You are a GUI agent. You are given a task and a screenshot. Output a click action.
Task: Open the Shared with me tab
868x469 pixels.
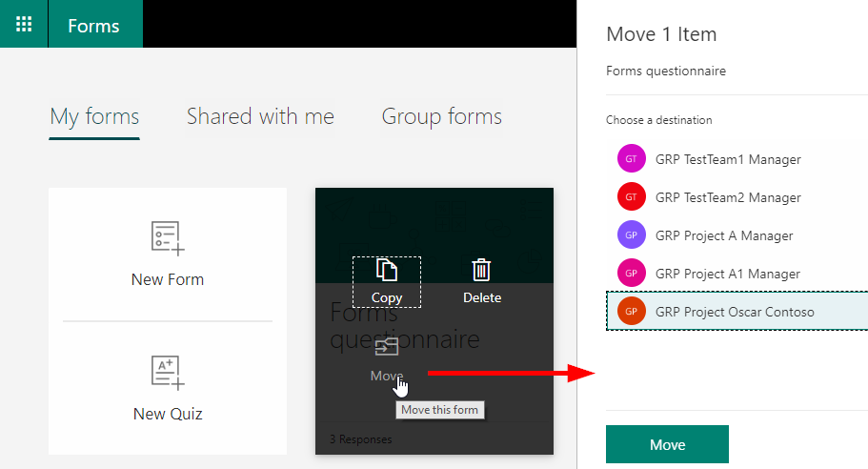260,117
